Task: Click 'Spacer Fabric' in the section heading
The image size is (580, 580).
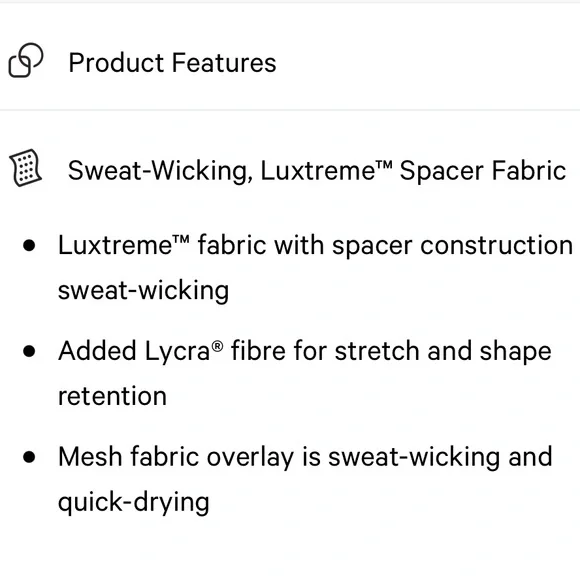Action: [483, 171]
